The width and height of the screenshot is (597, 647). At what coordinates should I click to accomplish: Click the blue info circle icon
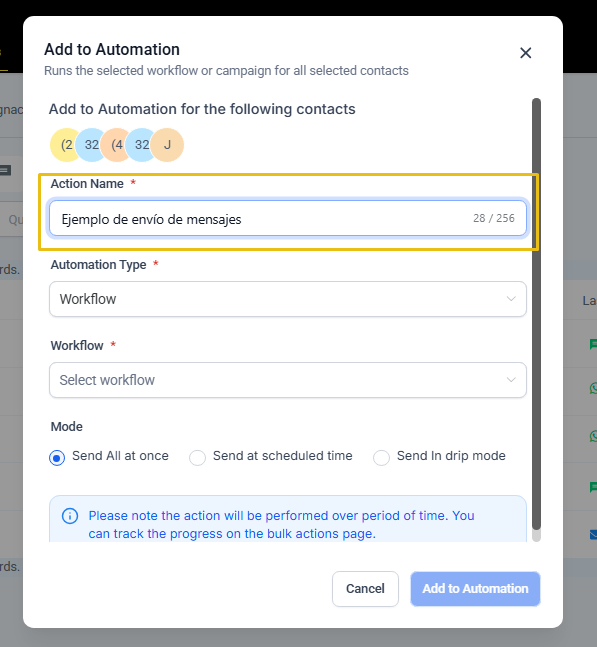[70, 516]
